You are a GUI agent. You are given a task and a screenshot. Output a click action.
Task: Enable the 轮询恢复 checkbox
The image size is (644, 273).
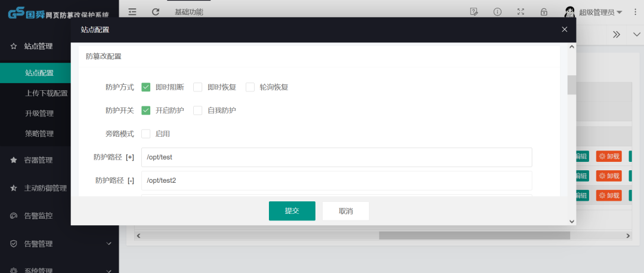250,87
